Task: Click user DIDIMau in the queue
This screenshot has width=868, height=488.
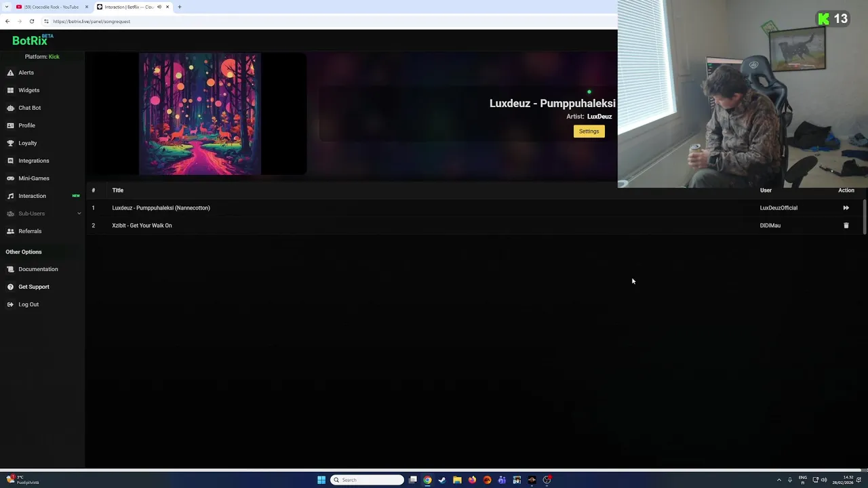Action: click(770, 226)
